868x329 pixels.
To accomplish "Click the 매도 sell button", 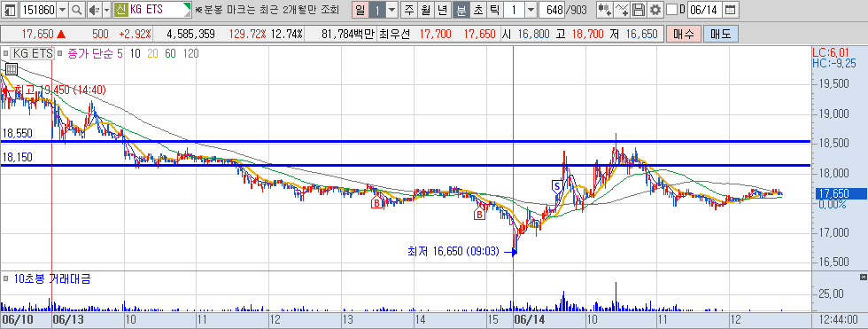I will pyautogui.click(x=721, y=35).
